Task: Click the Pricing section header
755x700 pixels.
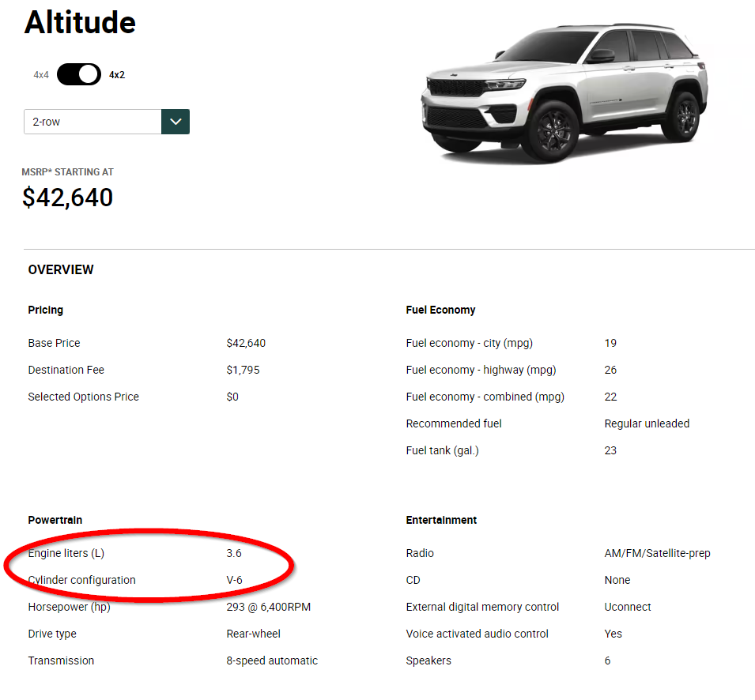Action: [46, 310]
